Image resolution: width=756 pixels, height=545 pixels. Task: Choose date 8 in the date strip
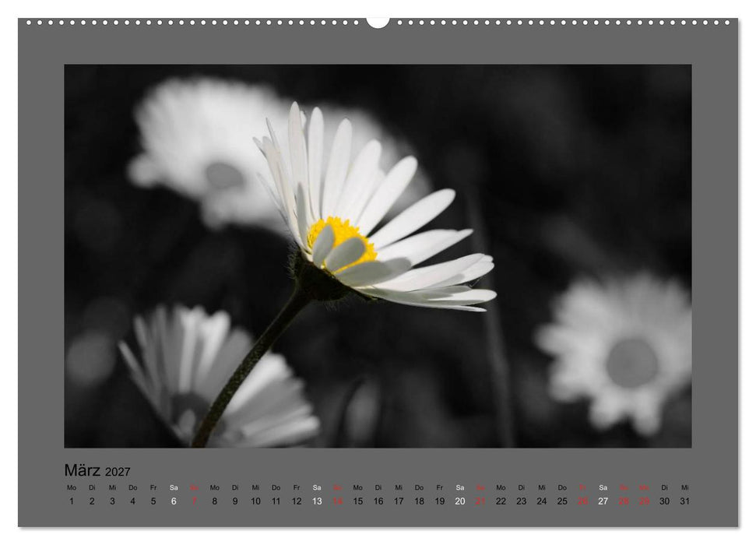pos(215,501)
